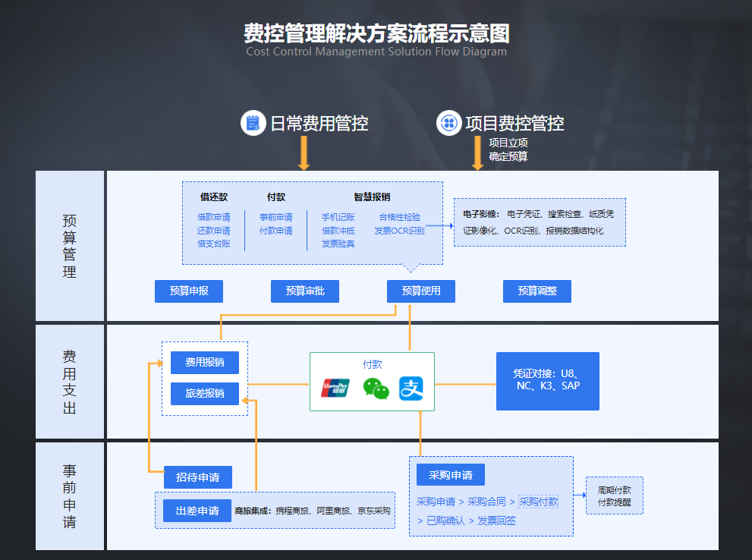Image resolution: width=752 pixels, height=560 pixels.
Task: Click the notepad icon beside 日常费用管控
Action: [x=253, y=123]
